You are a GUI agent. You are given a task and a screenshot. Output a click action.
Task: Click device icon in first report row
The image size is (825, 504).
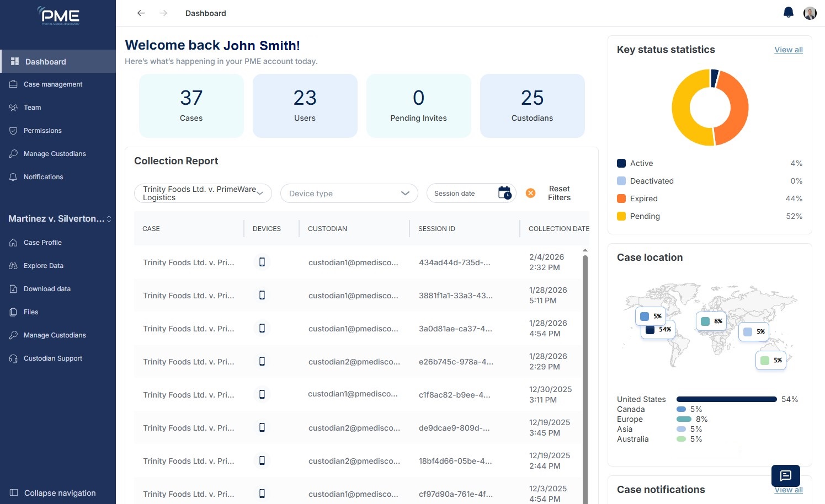(262, 262)
